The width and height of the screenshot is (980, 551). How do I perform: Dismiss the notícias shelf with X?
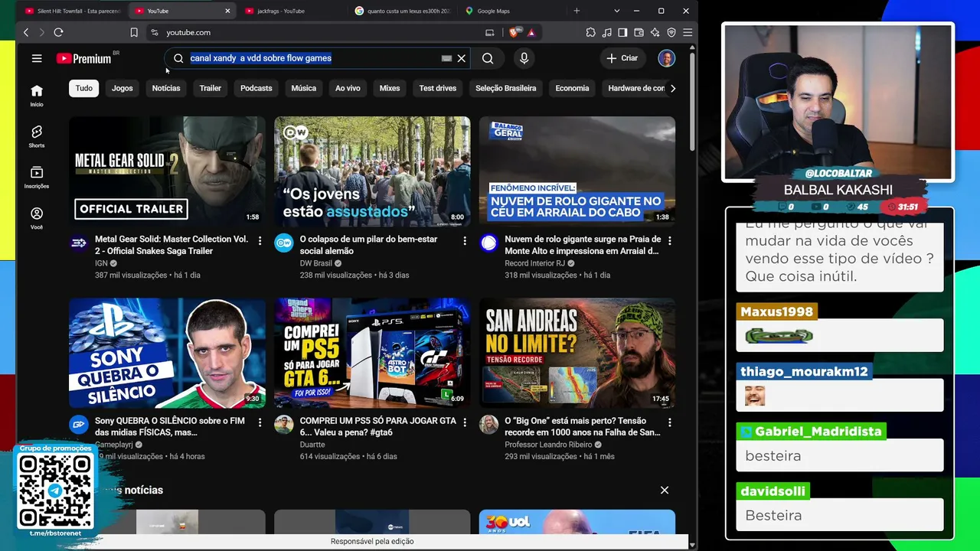665,490
